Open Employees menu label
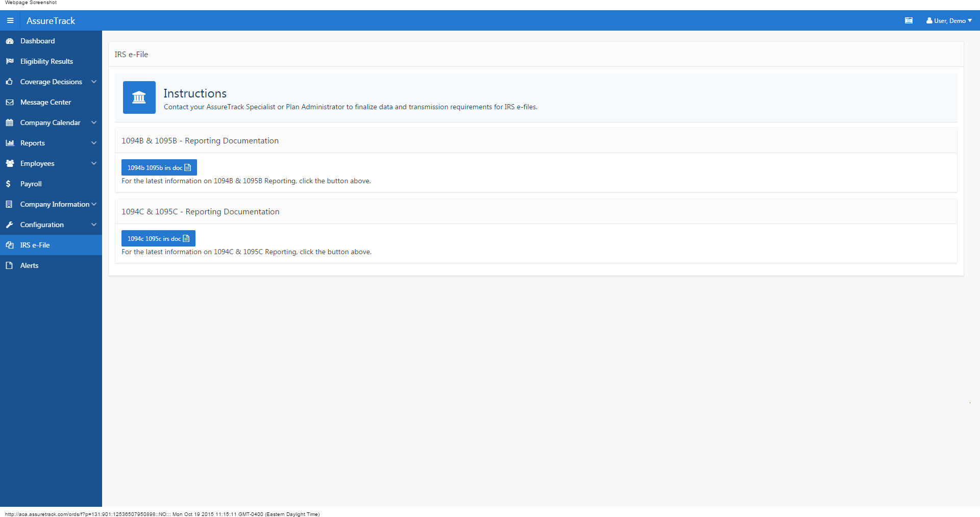The height and width of the screenshot is (517, 980). (37, 163)
